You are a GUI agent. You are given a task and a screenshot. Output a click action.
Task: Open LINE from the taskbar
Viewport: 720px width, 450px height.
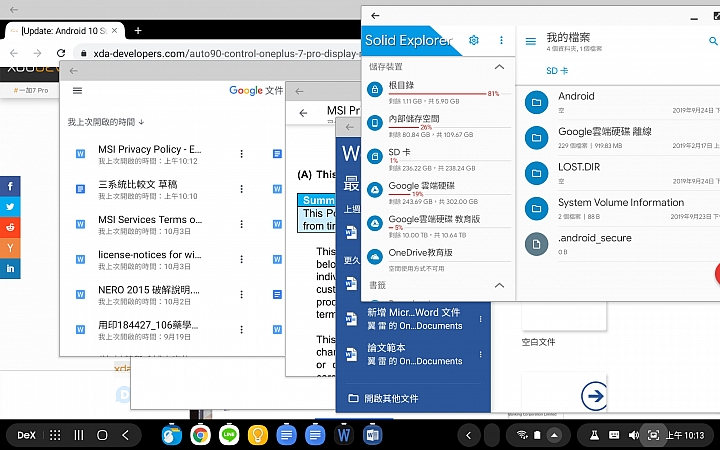tap(229, 435)
